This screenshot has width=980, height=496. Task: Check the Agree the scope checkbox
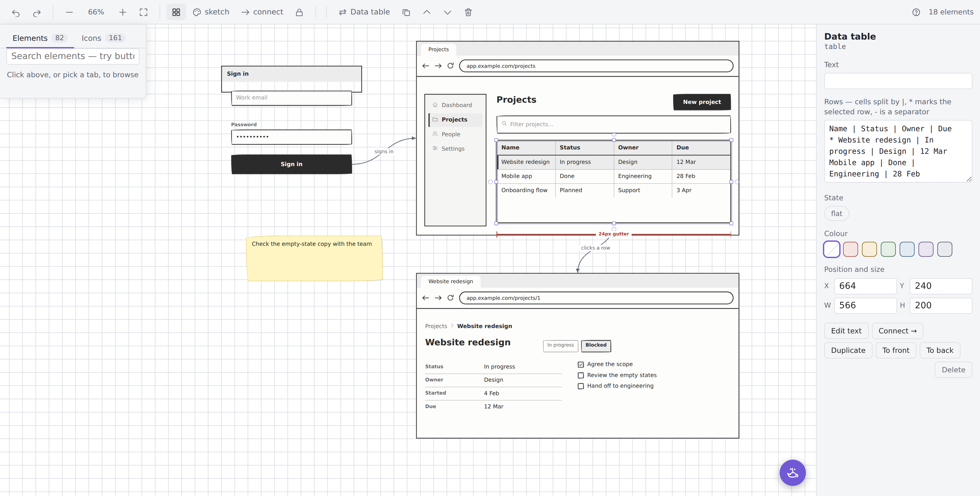[580, 364]
